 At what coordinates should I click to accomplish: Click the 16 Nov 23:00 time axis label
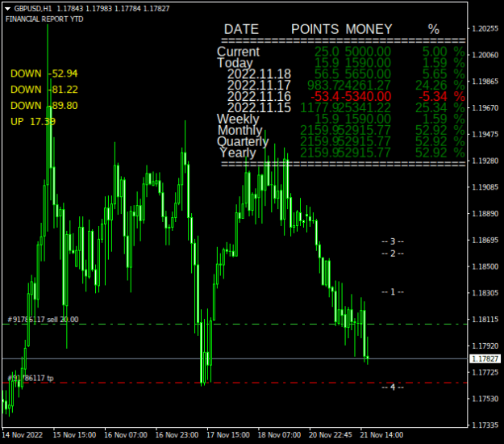coord(177,435)
